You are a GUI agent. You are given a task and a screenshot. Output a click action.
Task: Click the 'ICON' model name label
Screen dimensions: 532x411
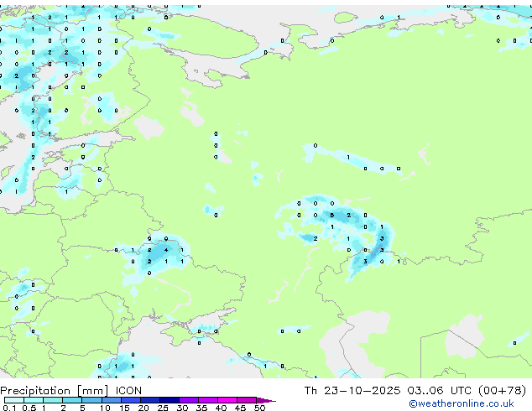(128, 391)
